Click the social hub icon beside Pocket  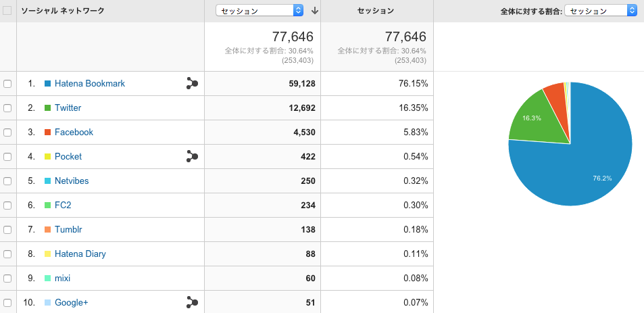[x=192, y=157]
